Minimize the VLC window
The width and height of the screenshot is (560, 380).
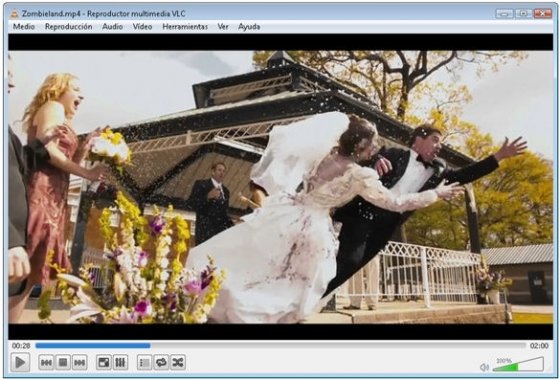505,14
